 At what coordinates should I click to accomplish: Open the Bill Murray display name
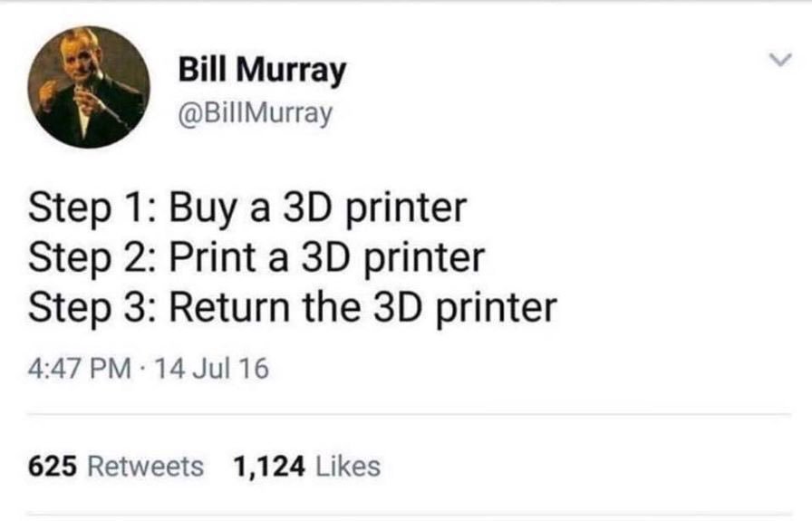click(x=262, y=69)
